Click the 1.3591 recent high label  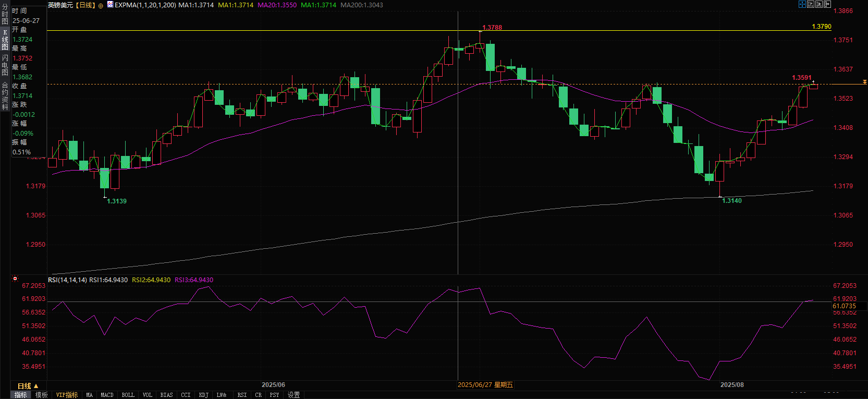coord(802,78)
